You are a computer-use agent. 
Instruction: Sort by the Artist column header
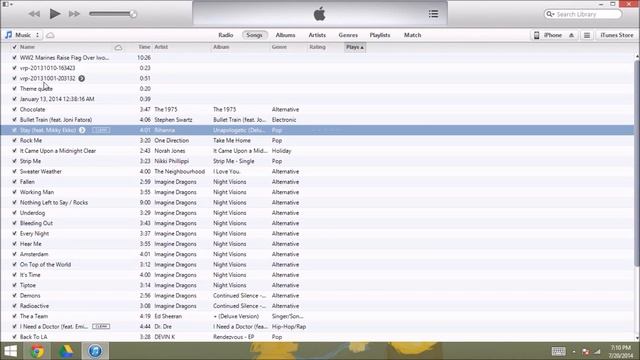[x=161, y=47]
